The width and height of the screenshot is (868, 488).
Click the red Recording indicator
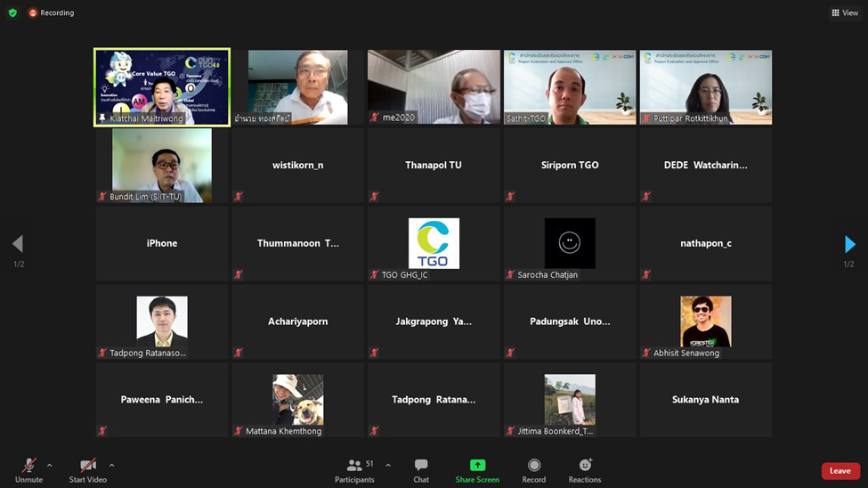coord(51,12)
